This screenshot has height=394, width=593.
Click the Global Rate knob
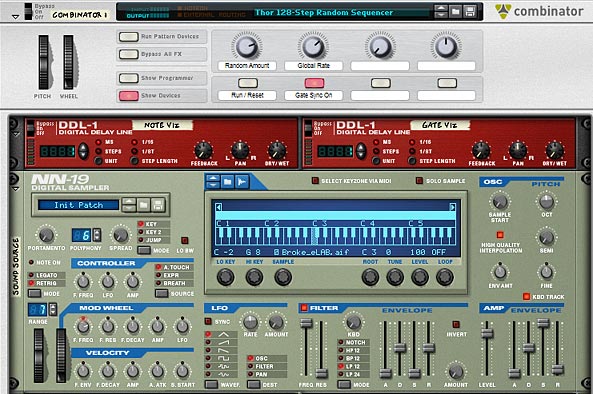coord(313,46)
